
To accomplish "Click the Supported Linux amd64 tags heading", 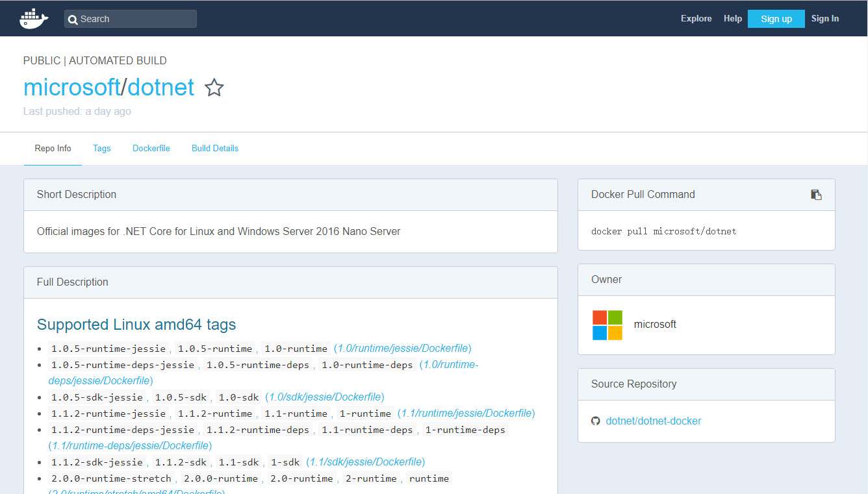I will click(x=136, y=325).
